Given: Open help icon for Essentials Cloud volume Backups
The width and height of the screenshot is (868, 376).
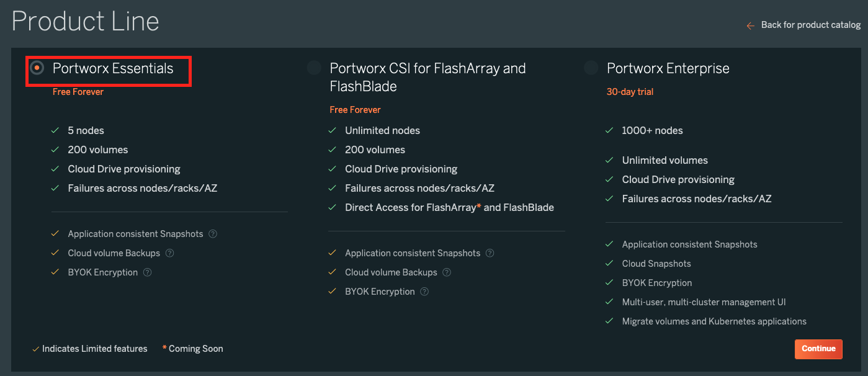Looking at the screenshot, I should [169, 253].
